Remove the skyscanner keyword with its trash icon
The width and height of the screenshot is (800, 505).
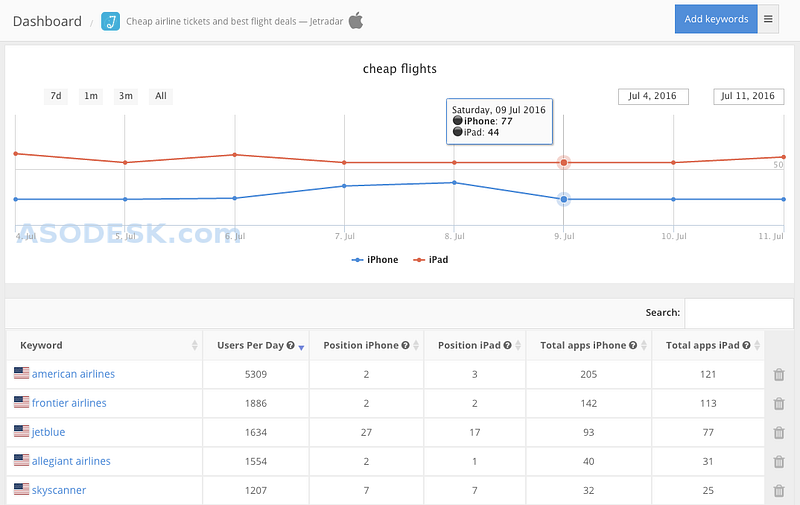coord(779,491)
